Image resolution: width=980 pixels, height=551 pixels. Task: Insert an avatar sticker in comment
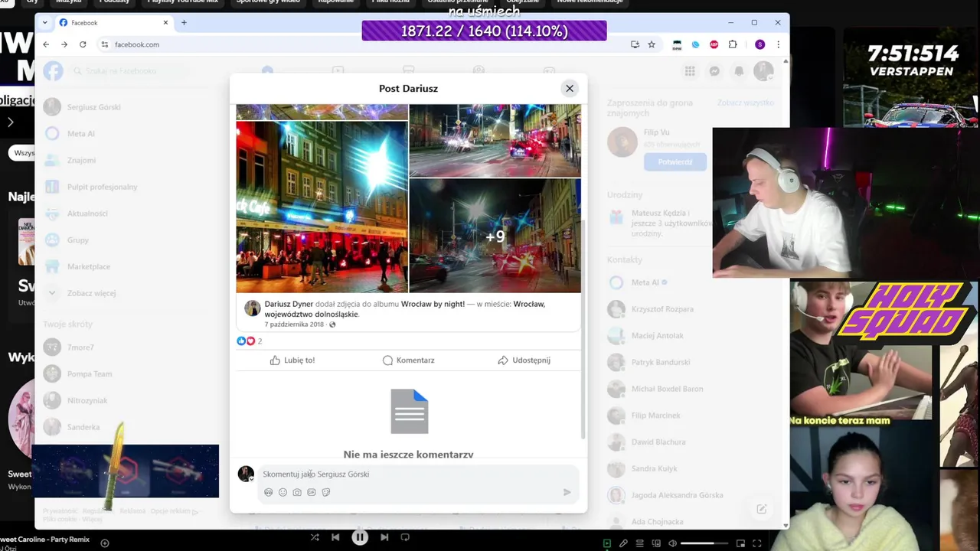tap(268, 492)
